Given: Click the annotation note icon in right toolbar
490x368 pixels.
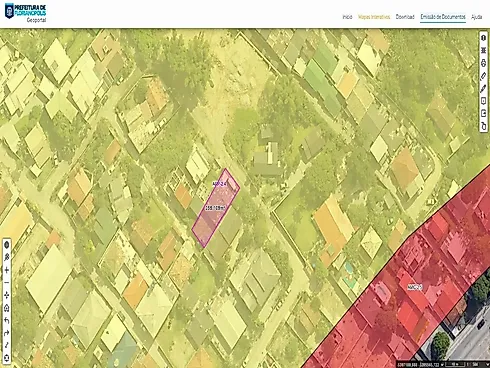Looking at the screenshot, I should pyautogui.click(x=483, y=101).
